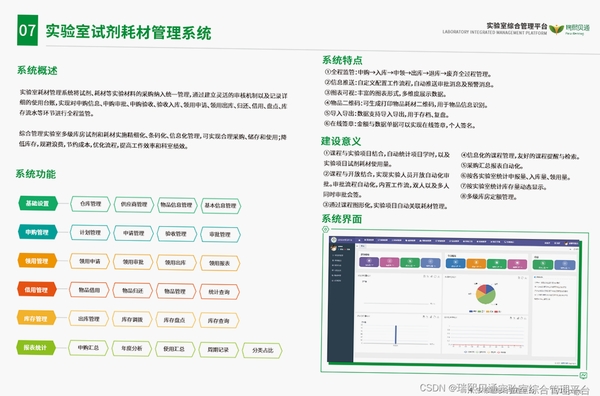Open the 库存调拨 function box

coord(132,320)
